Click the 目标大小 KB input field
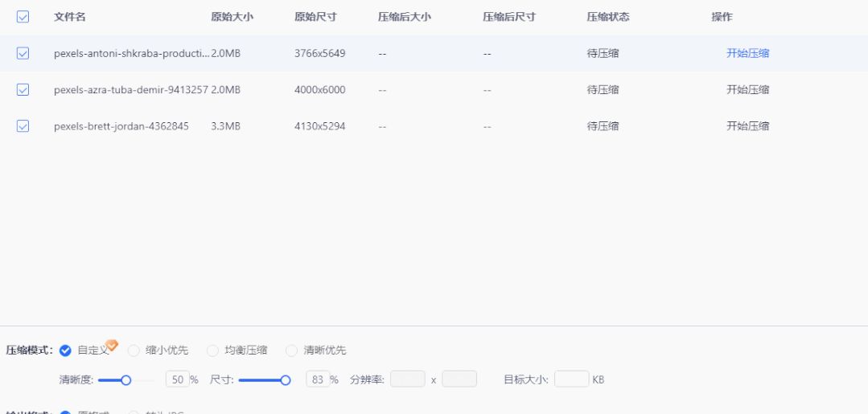This screenshot has height=414, width=868. (572, 379)
